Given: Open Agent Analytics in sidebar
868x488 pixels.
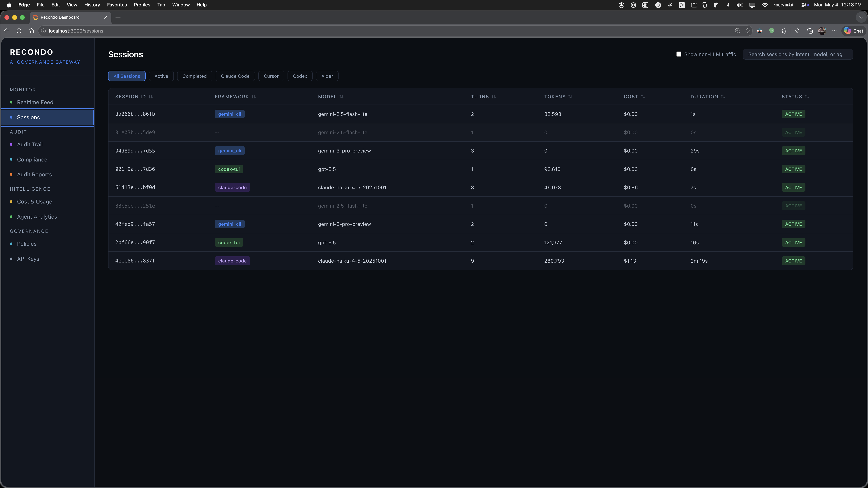Looking at the screenshot, I should pos(48,217).
